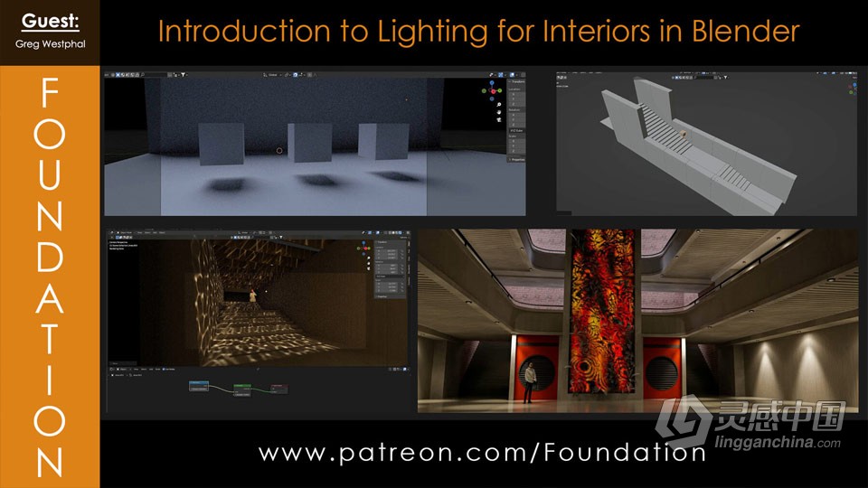Click the zoom magnifier icon in top-left viewport
The height and width of the screenshot is (488, 868).
coord(499,105)
